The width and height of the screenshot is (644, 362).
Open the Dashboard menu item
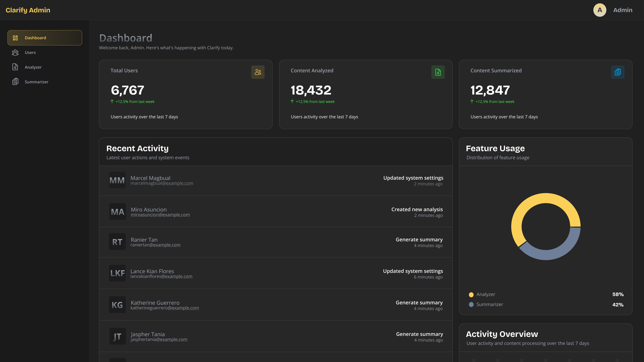pos(45,38)
